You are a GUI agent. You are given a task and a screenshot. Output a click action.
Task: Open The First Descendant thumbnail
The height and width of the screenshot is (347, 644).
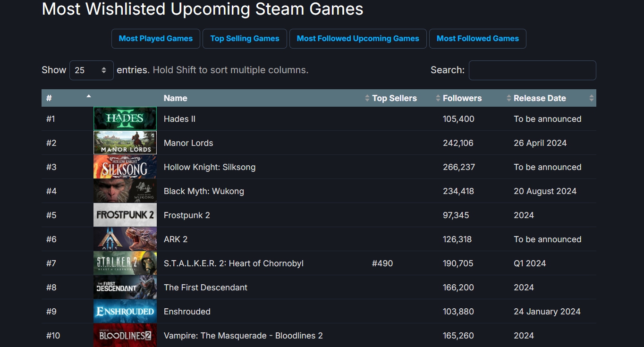(125, 287)
